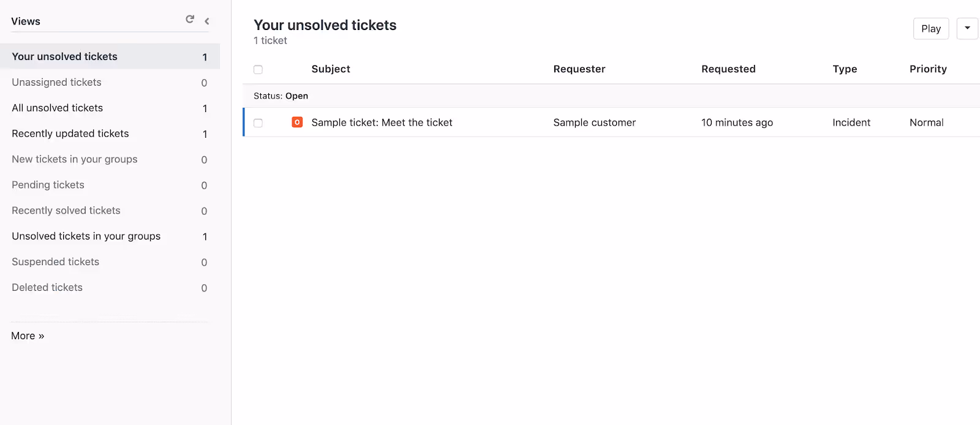Open the Play mode options dropdown

[x=967, y=28]
